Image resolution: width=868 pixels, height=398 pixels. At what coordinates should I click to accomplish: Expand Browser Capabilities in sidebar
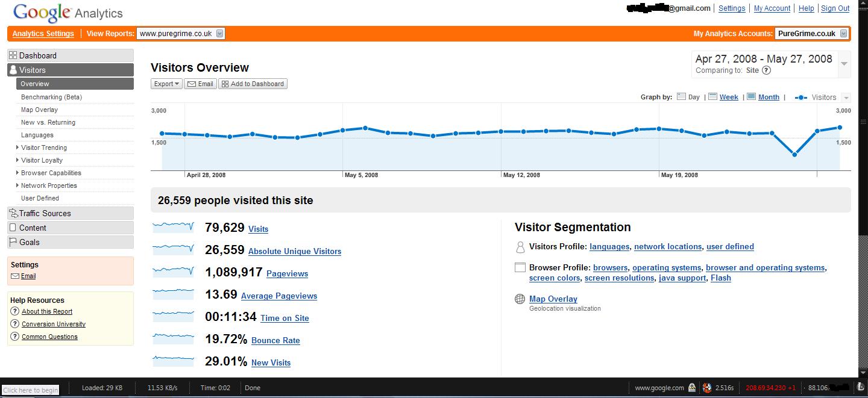[17, 173]
